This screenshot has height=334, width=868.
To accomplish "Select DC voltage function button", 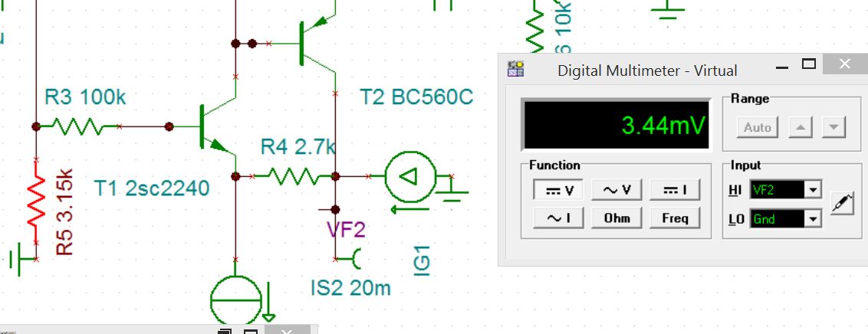I will (560, 190).
